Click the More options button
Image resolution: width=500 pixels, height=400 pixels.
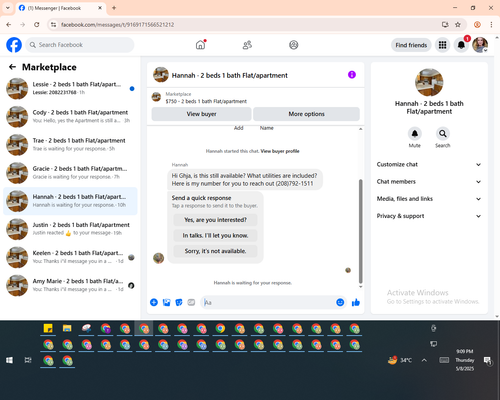(306, 114)
